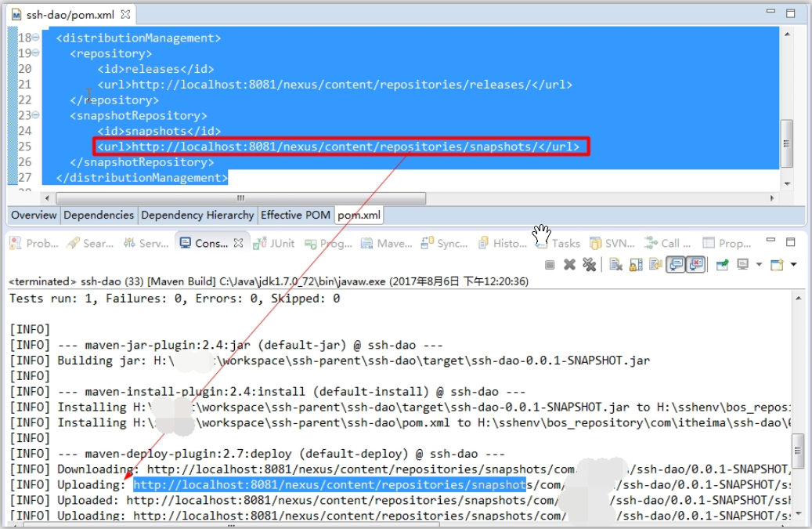Open the Call Hierarchy view tab
The image size is (812, 529).
[667, 243]
